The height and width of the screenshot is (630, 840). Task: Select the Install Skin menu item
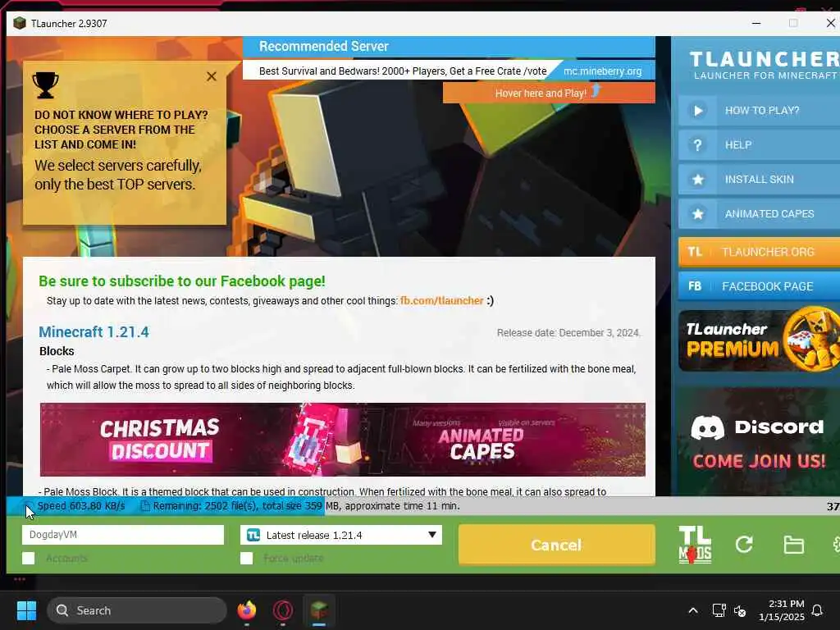pyautogui.click(x=759, y=180)
